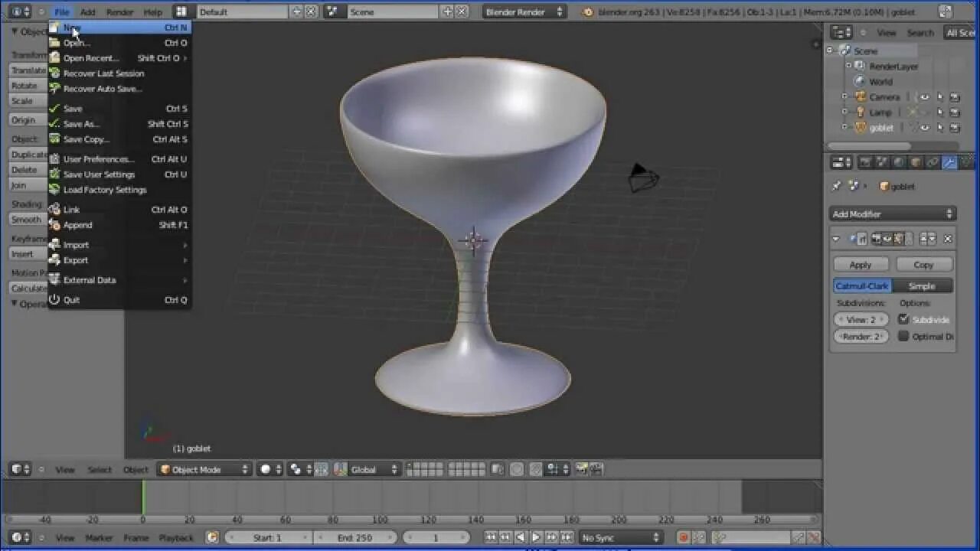Click the Save menu entry icon
Image resolution: width=980 pixels, height=551 pixels.
pyautogui.click(x=54, y=109)
